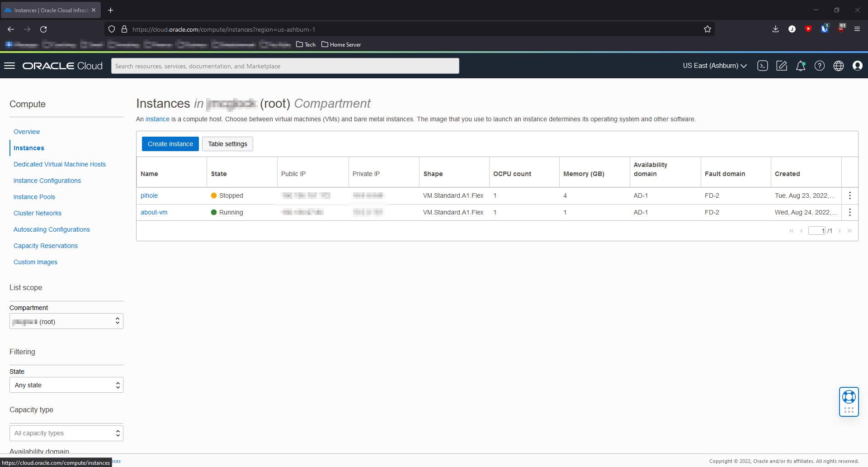The image size is (868, 467).
Task: Click the tracking protection shield in address bar
Action: pyautogui.click(x=111, y=29)
